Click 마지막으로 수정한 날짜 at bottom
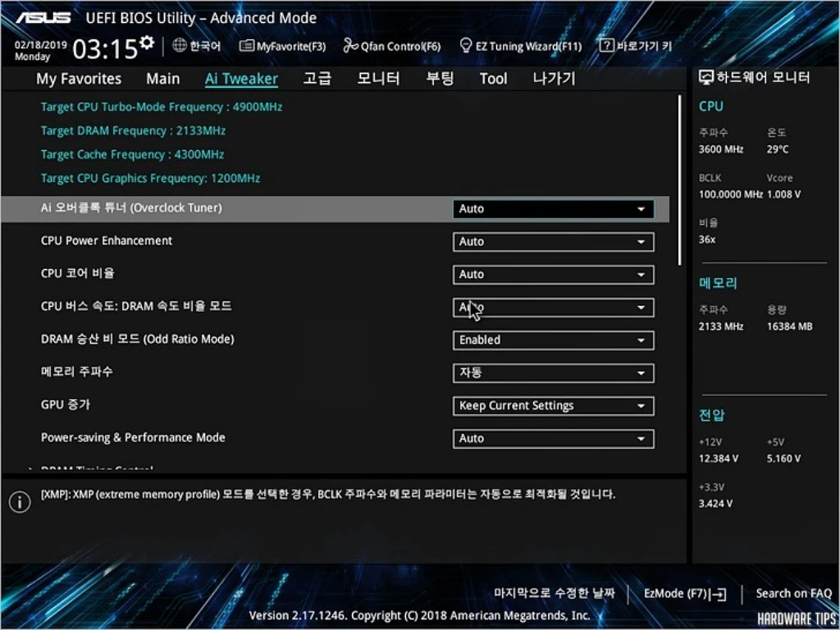840x630 pixels. coord(555,593)
